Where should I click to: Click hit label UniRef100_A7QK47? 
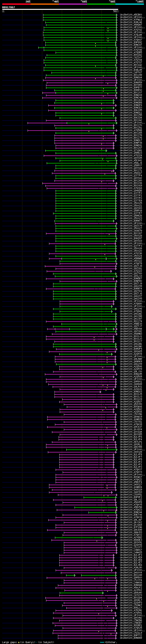[131, 40]
